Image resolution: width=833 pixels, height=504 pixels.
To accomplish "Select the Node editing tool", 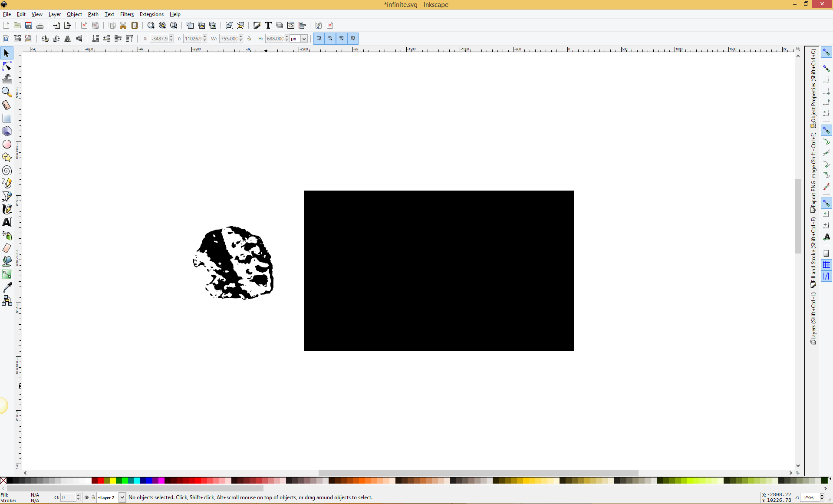I will [7, 66].
